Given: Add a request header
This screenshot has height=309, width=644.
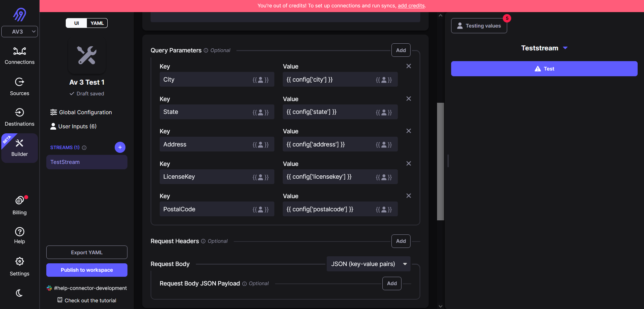Looking at the screenshot, I should (401, 241).
